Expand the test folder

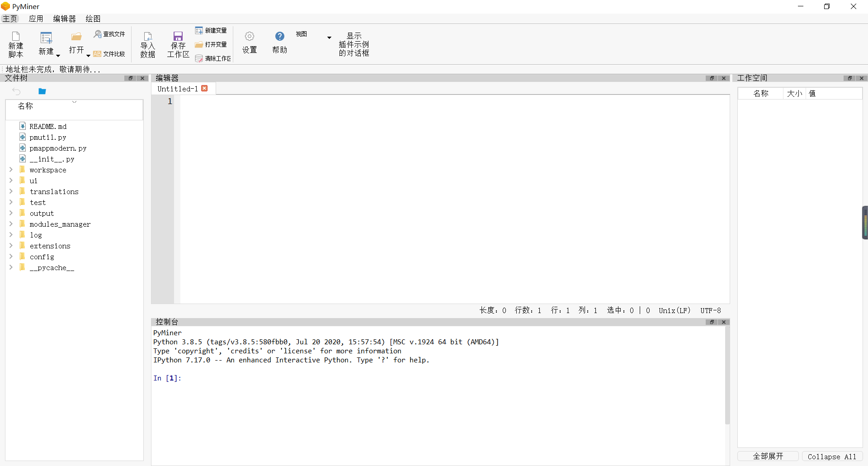11,202
